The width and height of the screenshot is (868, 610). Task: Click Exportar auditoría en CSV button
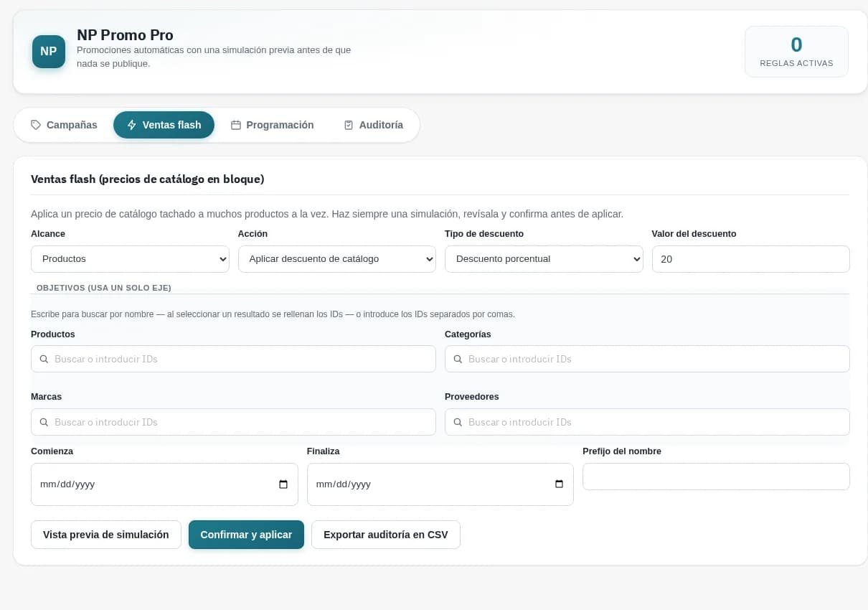[x=386, y=535]
